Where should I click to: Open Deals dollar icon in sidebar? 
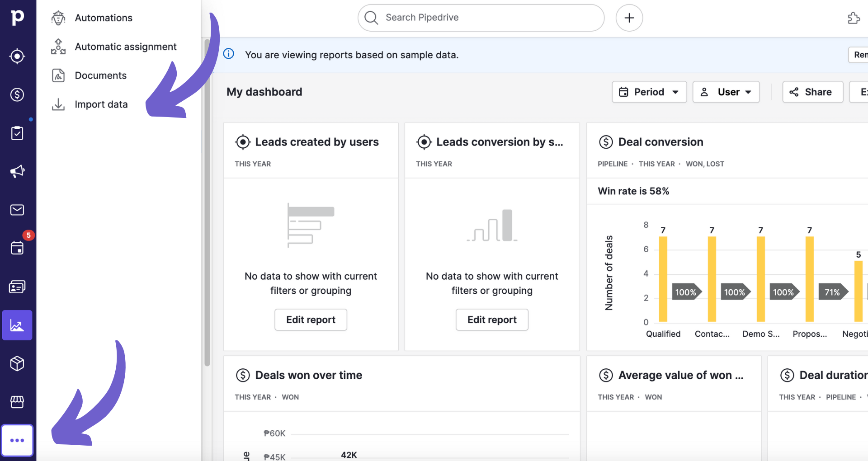pyautogui.click(x=17, y=94)
